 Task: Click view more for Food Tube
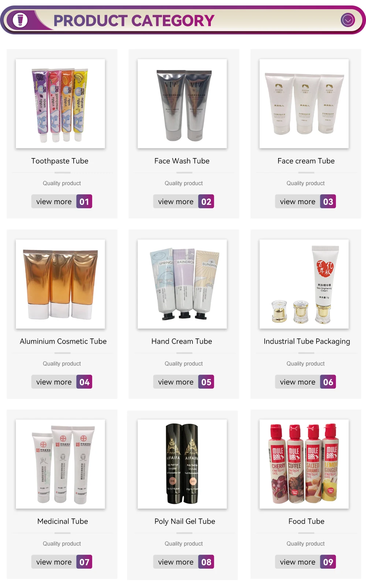pos(298,562)
